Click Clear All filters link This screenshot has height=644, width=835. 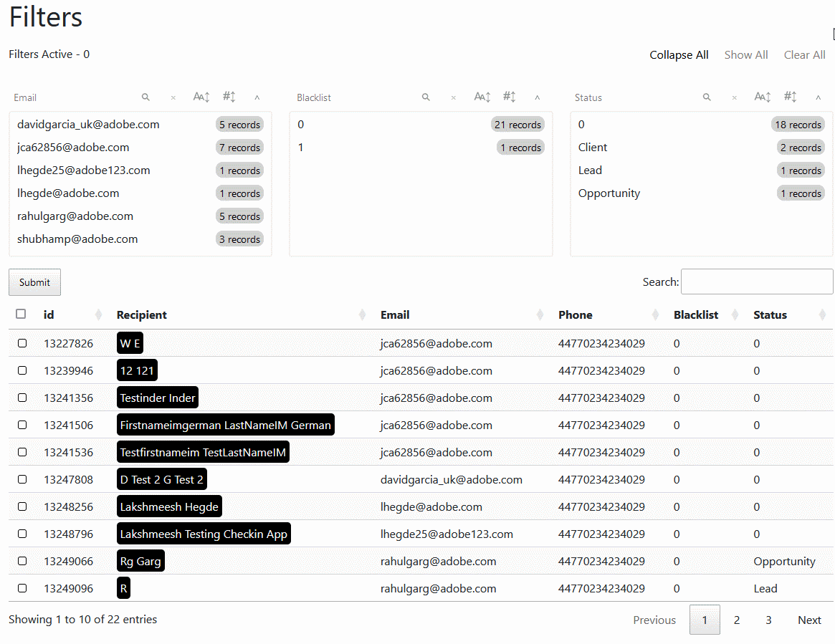(804, 55)
